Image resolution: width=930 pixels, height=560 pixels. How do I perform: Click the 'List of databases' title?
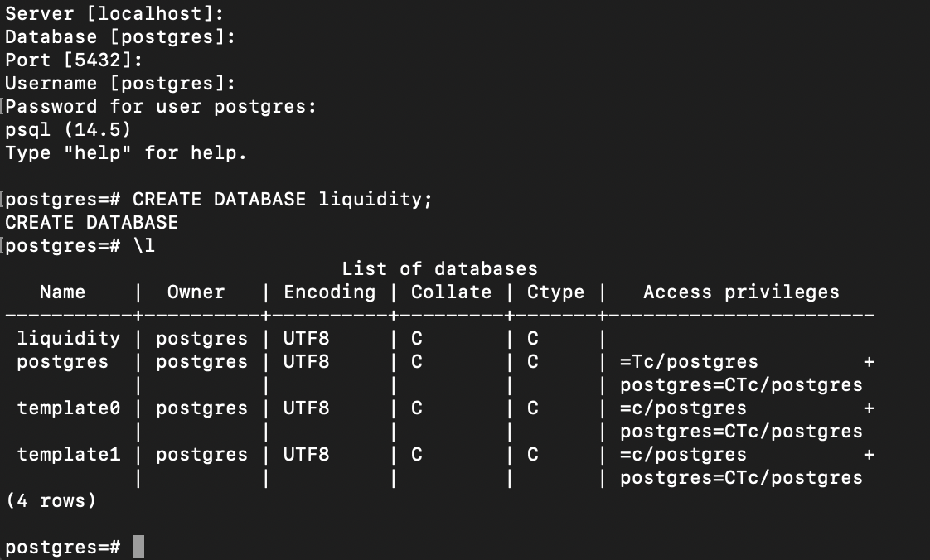click(x=439, y=269)
